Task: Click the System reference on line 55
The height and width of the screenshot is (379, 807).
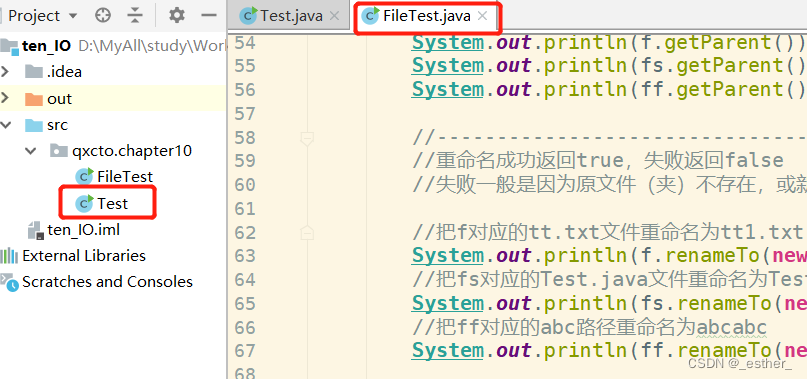Action: tap(447, 66)
